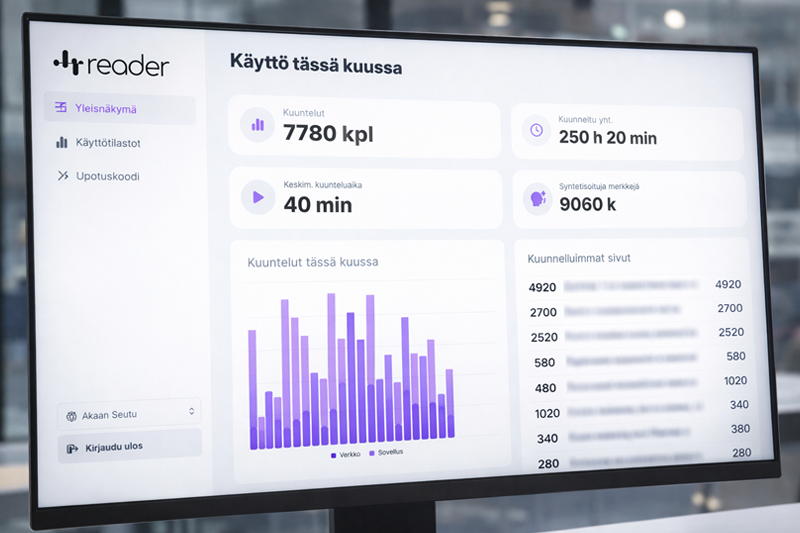Click the clock icon for Kuunneltu yht.
800x533 pixels.
pyautogui.click(x=536, y=130)
